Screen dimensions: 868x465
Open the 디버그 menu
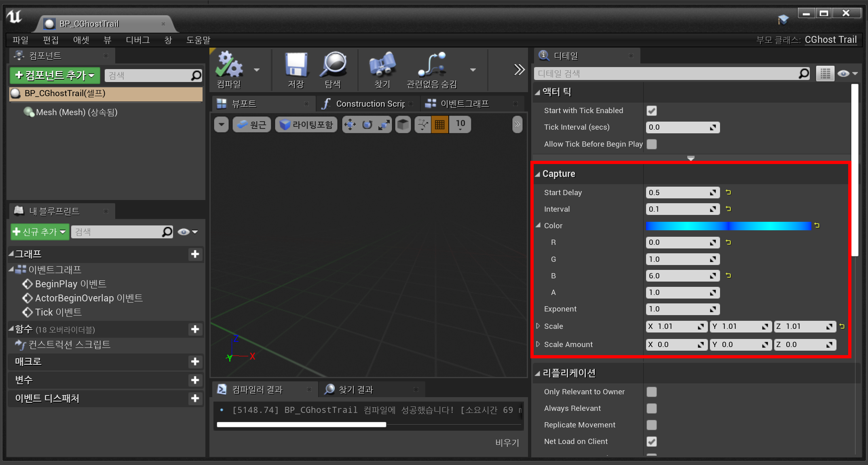(137, 40)
